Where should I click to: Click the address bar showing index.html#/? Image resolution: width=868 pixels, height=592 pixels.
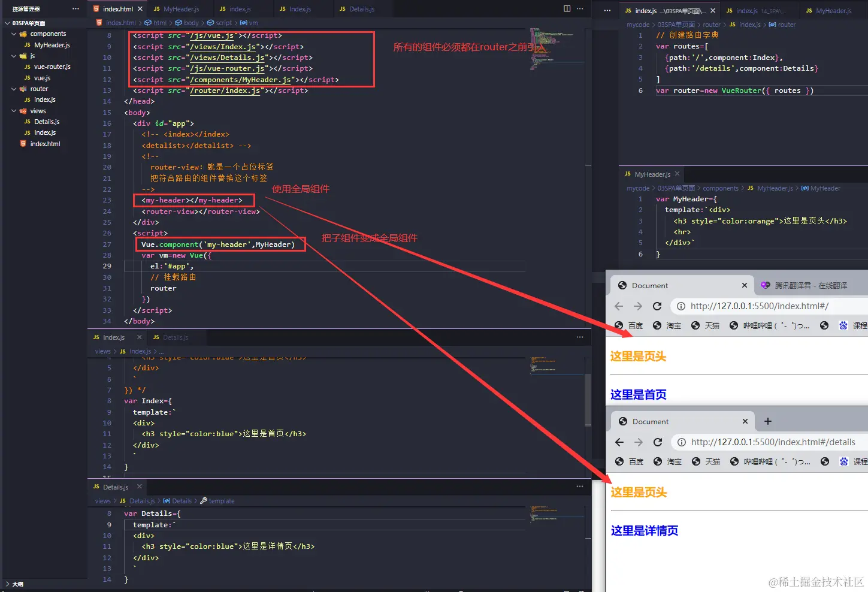770,306
